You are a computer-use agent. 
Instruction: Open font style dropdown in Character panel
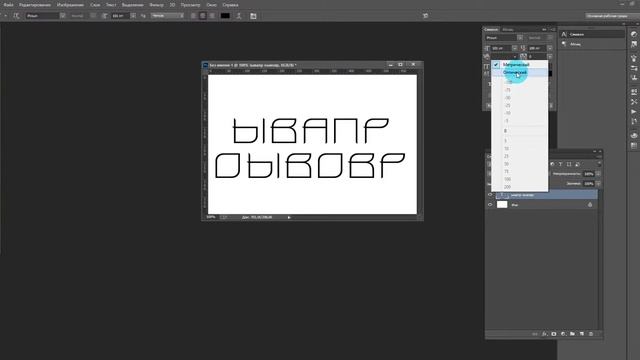pos(539,38)
